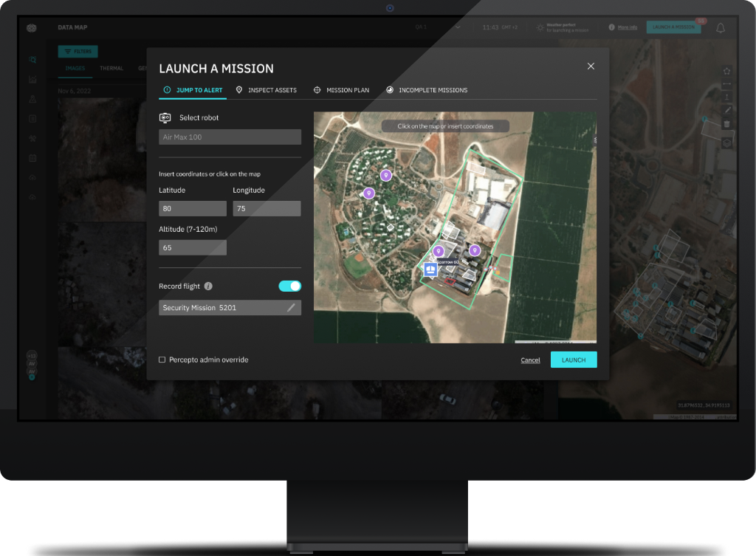
Task: Click the sun weather status icon
Action: click(540, 27)
